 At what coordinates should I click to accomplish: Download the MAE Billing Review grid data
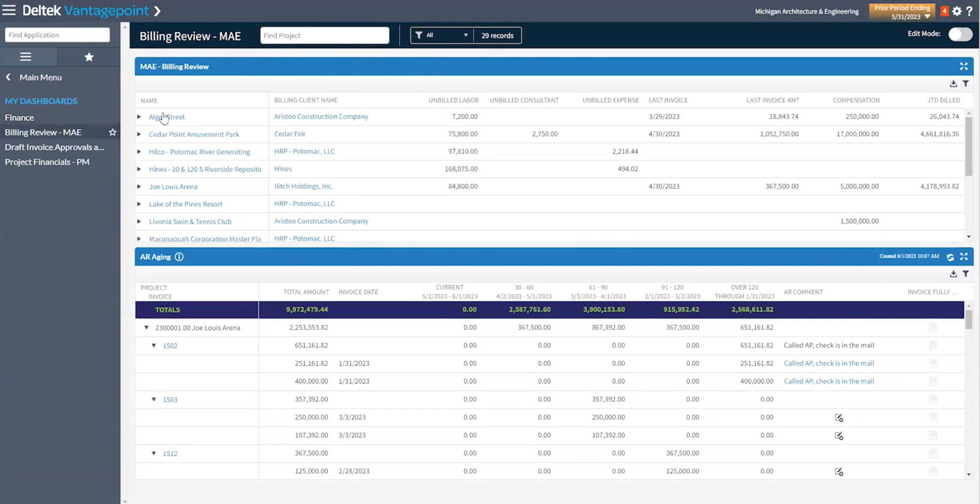(953, 84)
